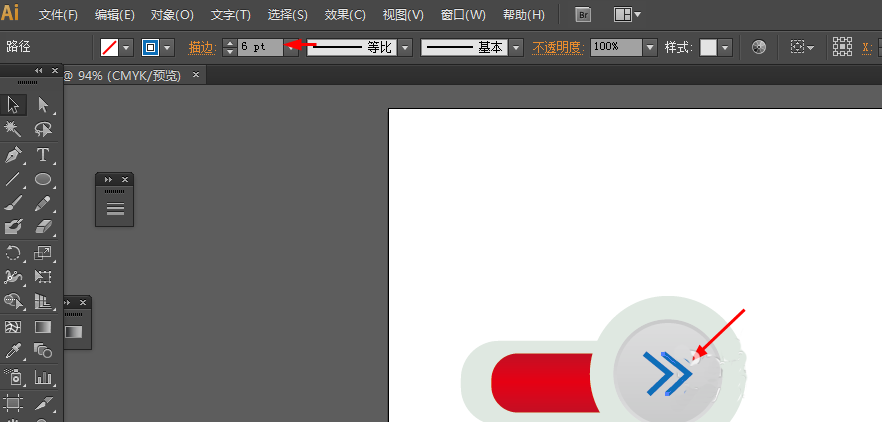Open the 效果(C) menu
The height and width of the screenshot is (422, 882).
345,15
